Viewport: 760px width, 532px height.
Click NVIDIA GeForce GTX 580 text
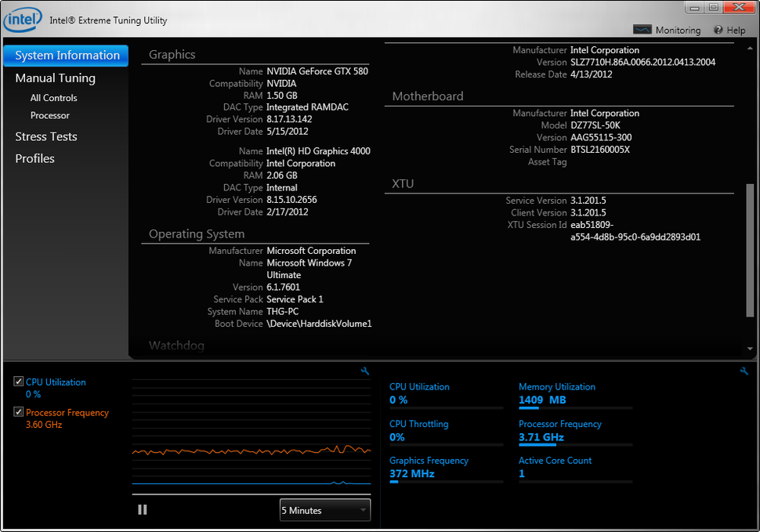pyautogui.click(x=317, y=71)
